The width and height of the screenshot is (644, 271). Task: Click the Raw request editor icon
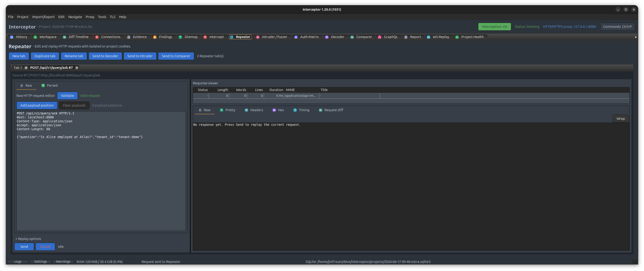(22, 86)
